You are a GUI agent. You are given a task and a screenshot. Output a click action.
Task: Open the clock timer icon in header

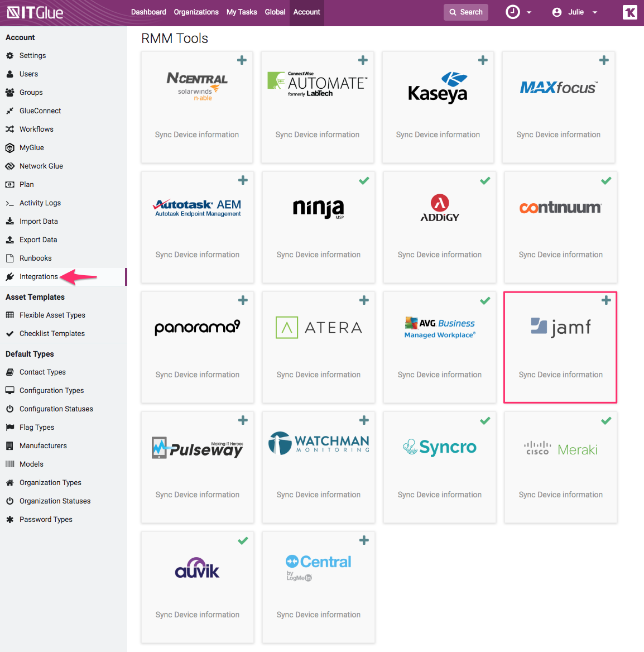[513, 12]
